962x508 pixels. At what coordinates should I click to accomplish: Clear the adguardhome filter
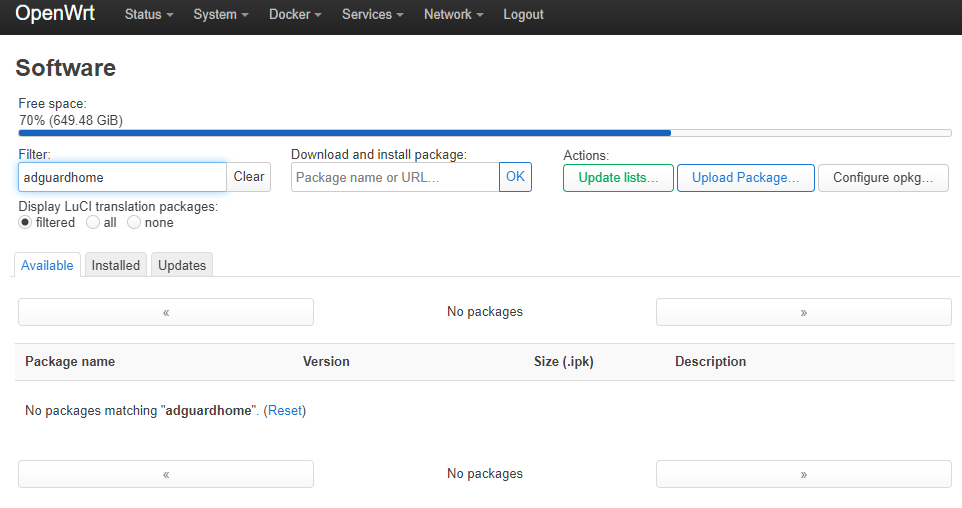click(x=248, y=177)
